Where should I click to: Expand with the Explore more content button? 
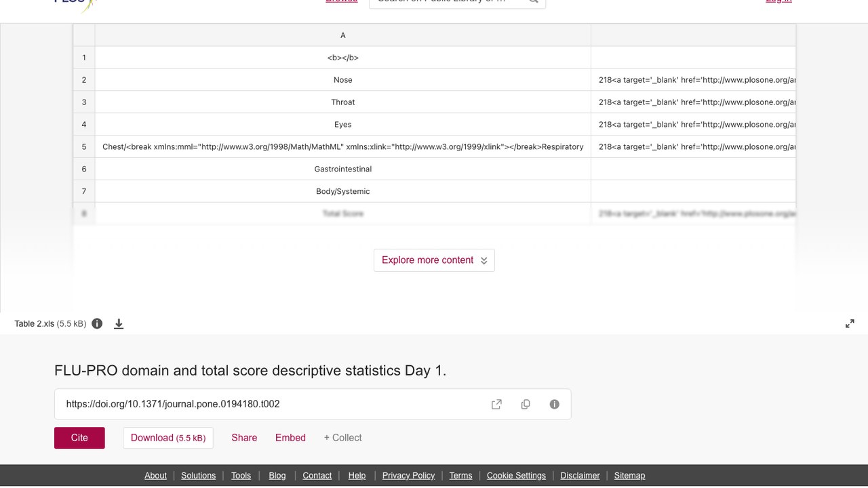click(x=434, y=260)
